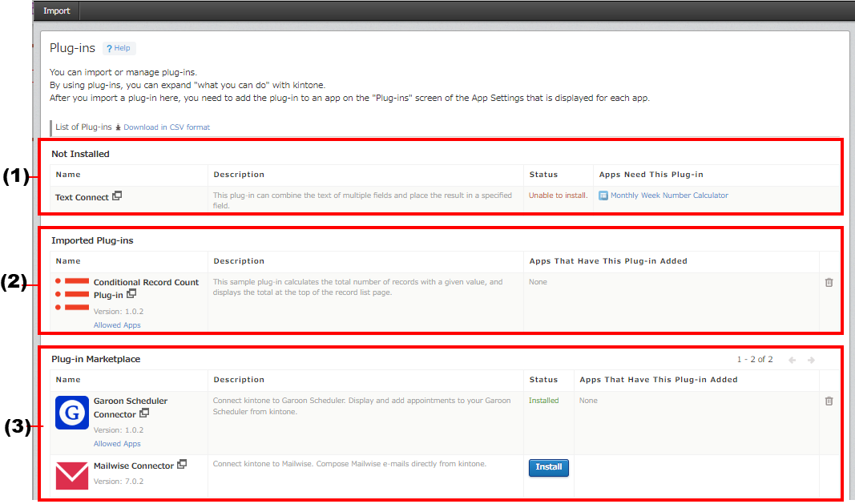
Task: Remove Garoon Scheduler Connector with the trash icon
Action: pyautogui.click(x=829, y=401)
